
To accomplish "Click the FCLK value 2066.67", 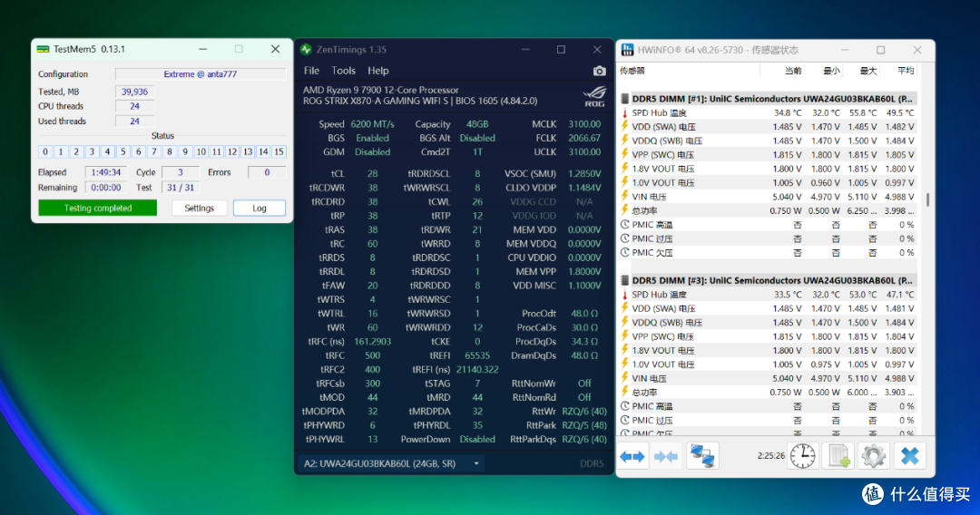I will (583, 138).
